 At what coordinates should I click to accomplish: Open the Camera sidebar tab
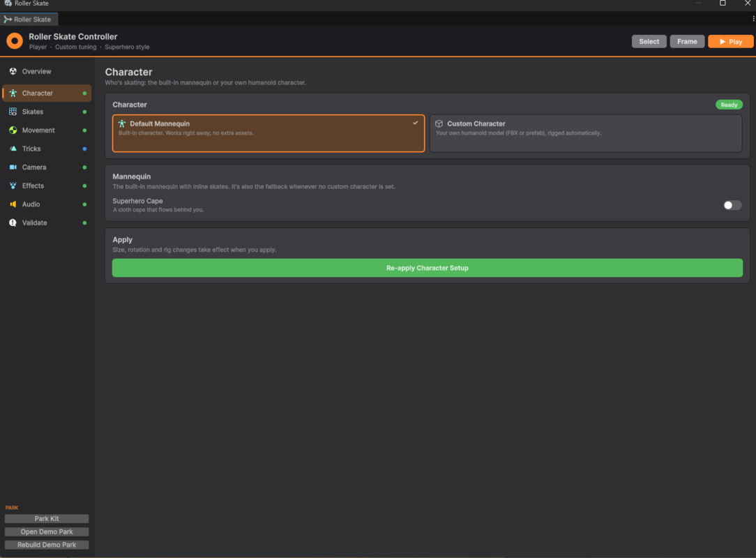click(x=47, y=167)
